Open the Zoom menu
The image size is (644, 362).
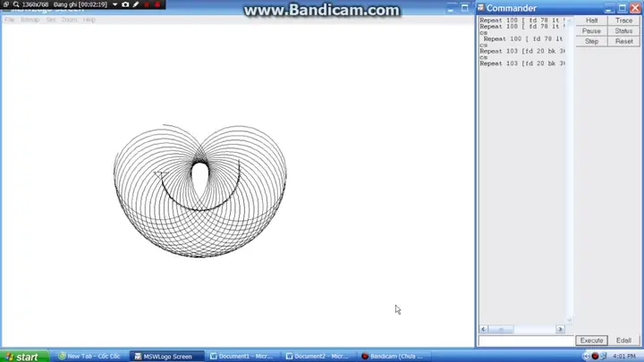point(69,20)
